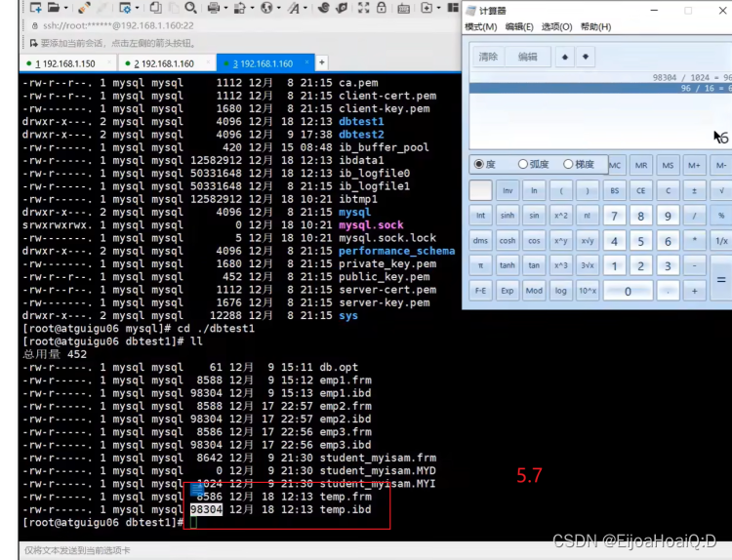Click the dbtest1 directory name in terminal

click(x=361, y=121)
